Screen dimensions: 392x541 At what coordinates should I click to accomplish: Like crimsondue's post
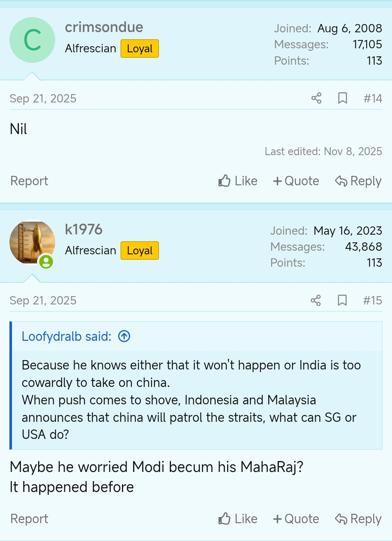(238, 181)
